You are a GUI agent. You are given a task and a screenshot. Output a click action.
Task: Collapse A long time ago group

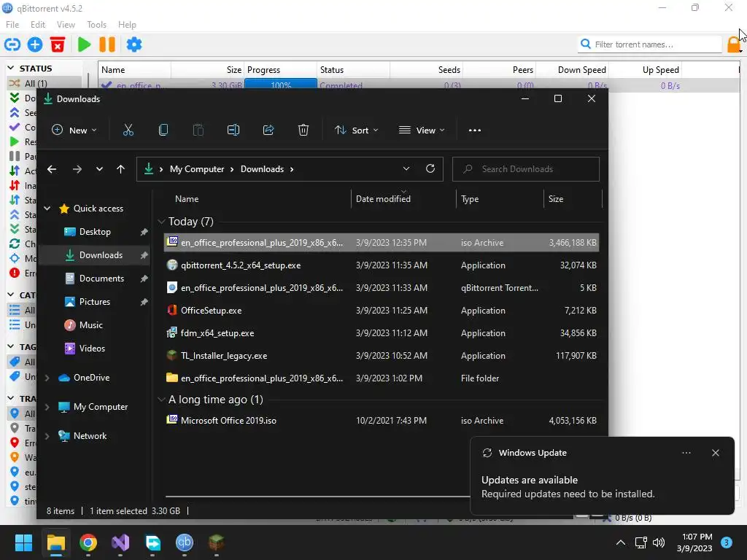click(161, 400)
